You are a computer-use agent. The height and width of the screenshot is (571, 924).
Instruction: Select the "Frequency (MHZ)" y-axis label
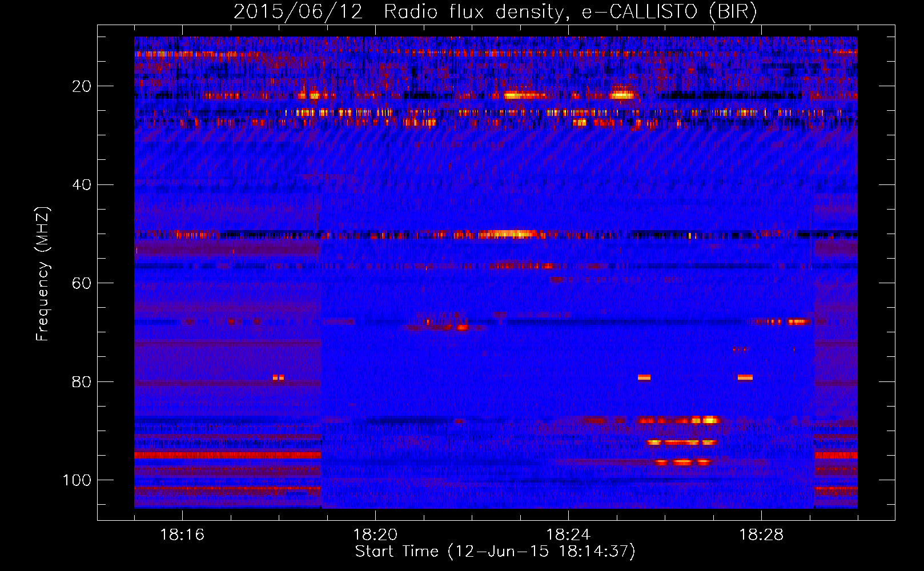click(43, 274)
